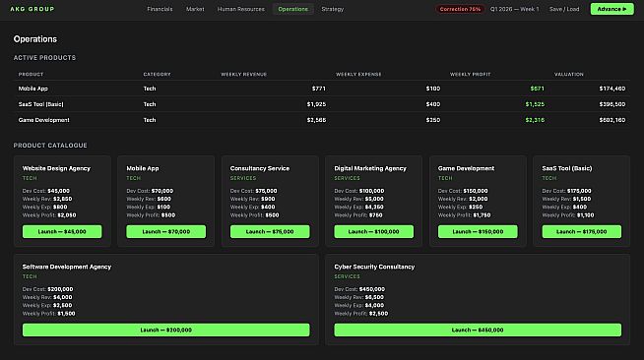Click the Weekly Profit column header
The height and width of the screenshot is (360, 644).
tap(470, 74)
